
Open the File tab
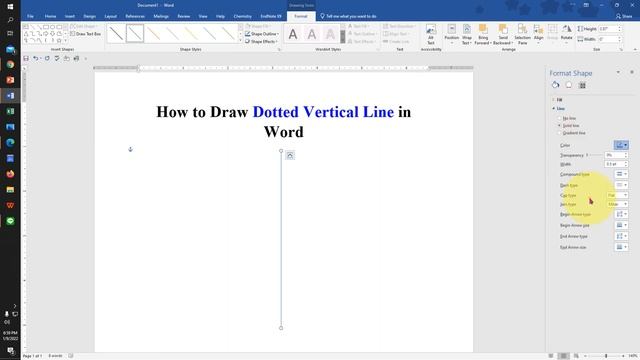30,16
